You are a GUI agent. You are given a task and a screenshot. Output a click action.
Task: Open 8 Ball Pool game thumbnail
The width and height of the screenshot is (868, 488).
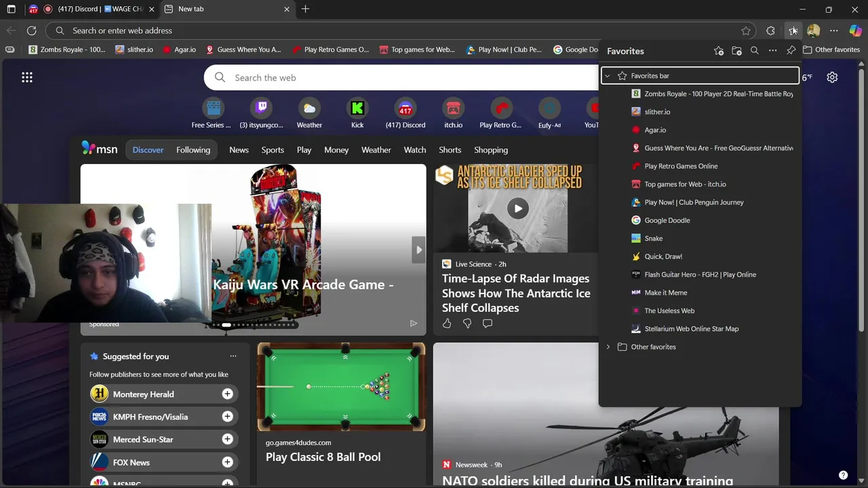pos(341,387)
